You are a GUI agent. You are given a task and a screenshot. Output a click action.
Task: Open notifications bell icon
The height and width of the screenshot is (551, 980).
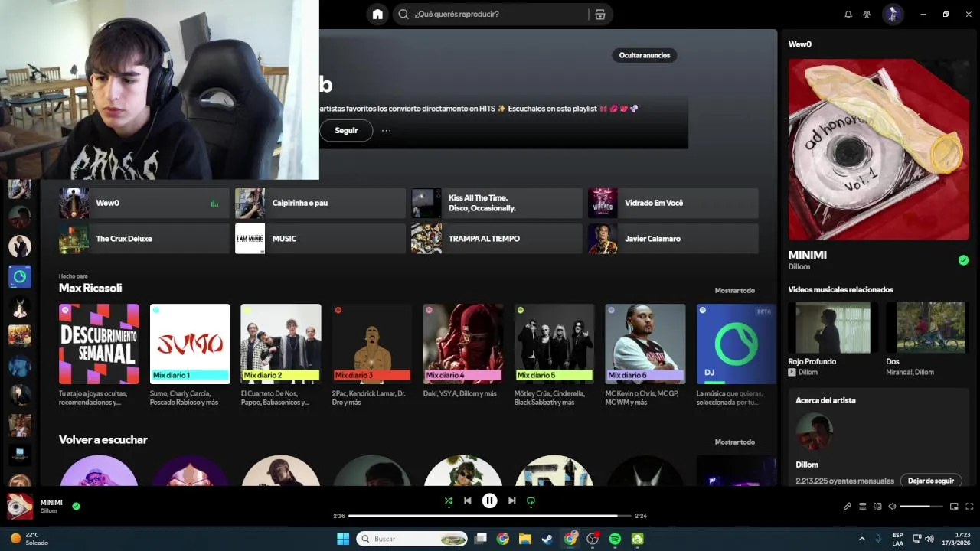click(848, 14)
